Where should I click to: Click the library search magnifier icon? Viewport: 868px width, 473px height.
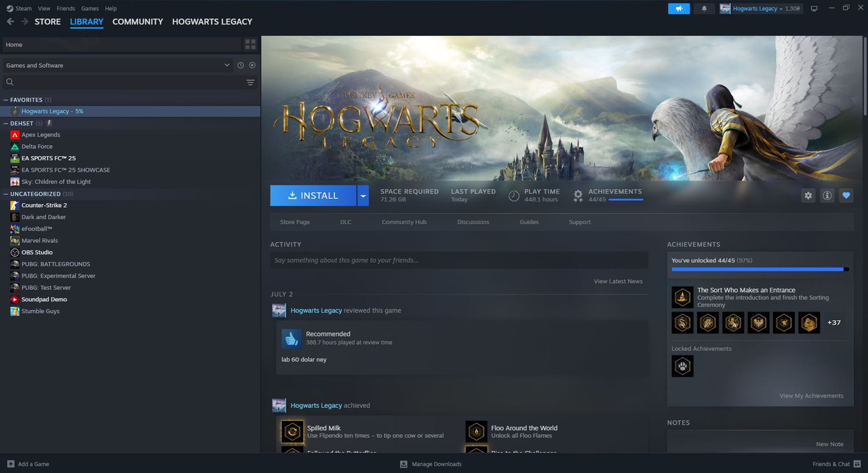click(x=10, y=82)
